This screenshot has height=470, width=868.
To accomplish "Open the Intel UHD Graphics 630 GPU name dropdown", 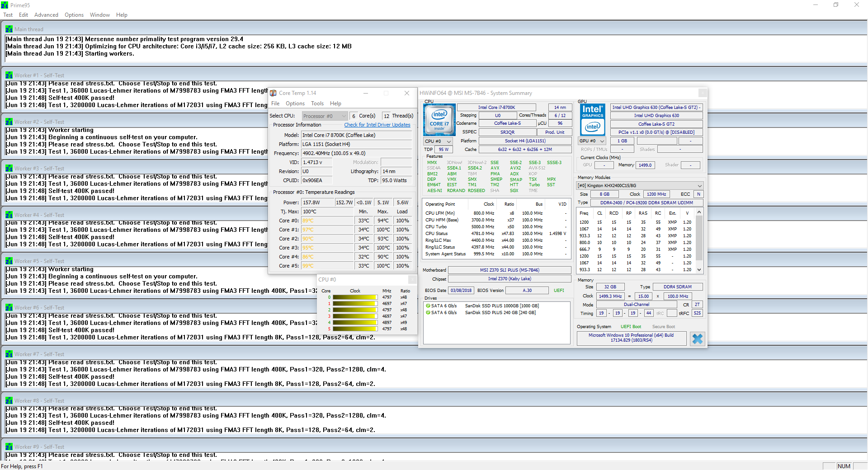I will 657,108.
